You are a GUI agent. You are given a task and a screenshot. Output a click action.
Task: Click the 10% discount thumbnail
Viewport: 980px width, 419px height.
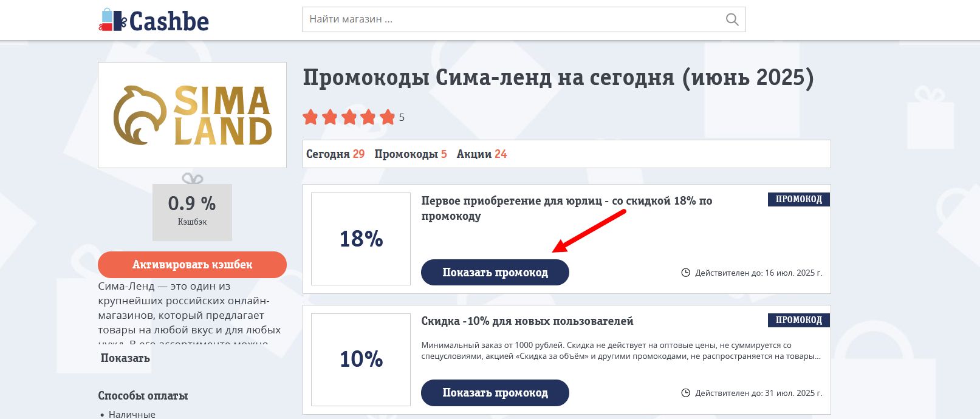click(x=361, y=359)
